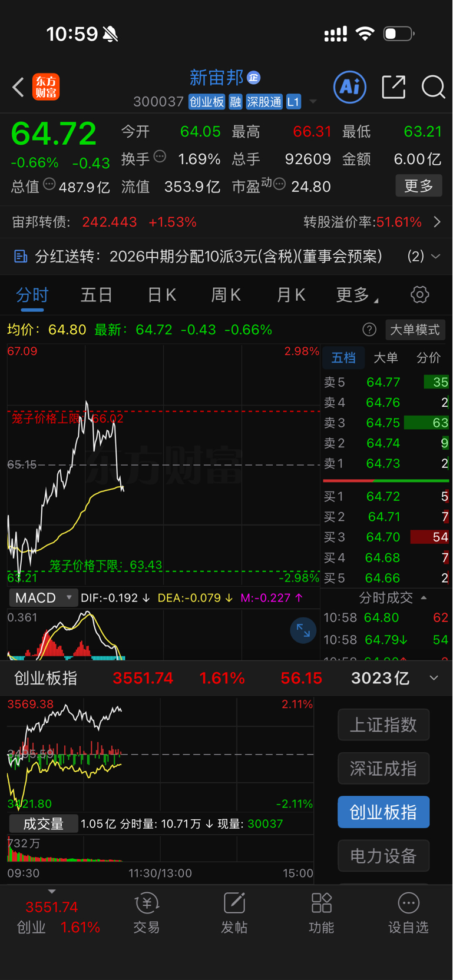Tap the back arrow icon
This screenshot has width=453, height=980.
18,87
